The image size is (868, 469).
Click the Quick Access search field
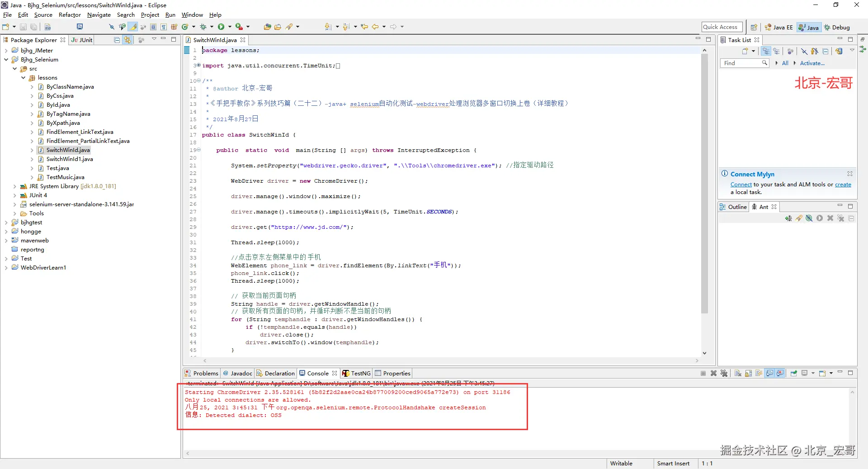(722, 27)
